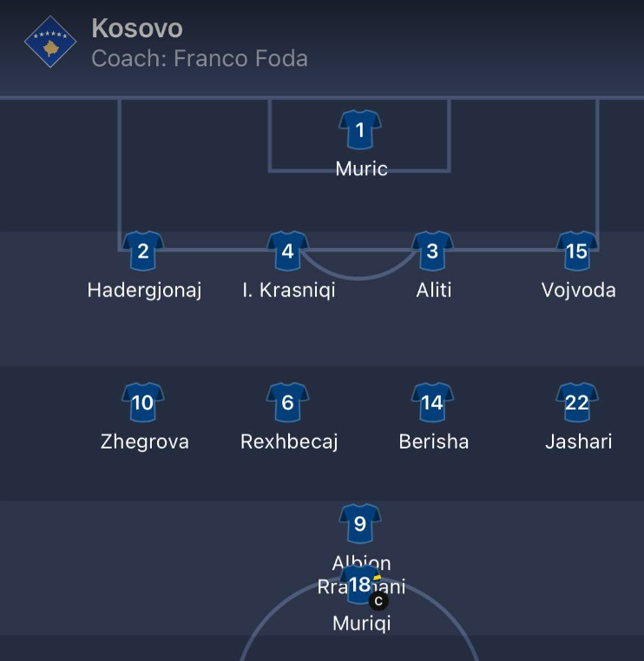Tap Vojvoda's number 15 shirt

577,251
